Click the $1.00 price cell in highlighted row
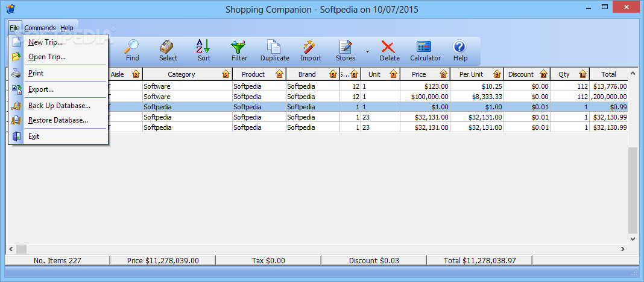 click(x=425, y=107)
